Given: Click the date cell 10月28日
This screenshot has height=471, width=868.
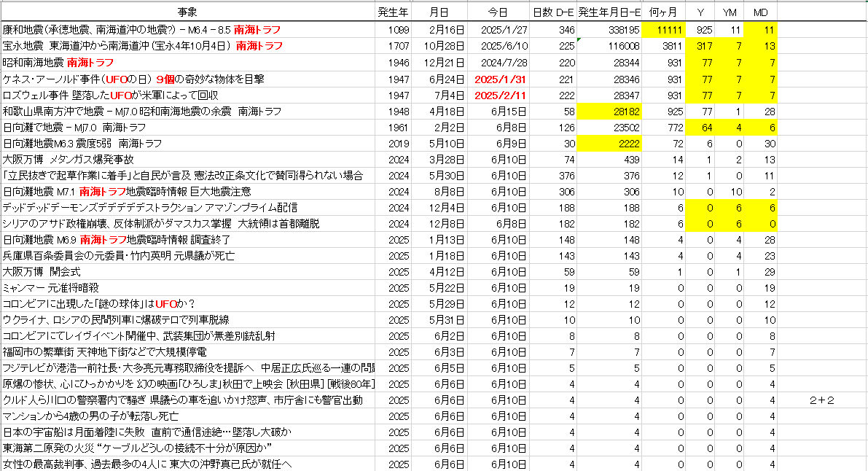Looking at the screenshot, I should (x=439, y=45).
